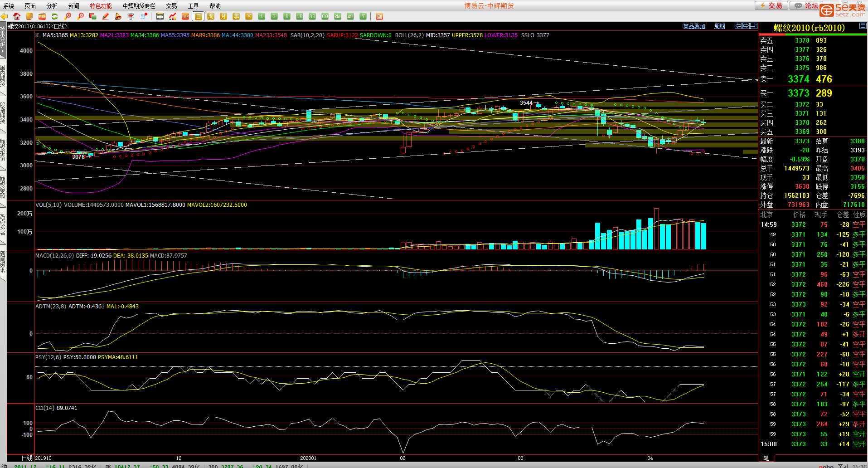Zoom out with magnifier minus icon
This screenshot has width=868, height=468.
coord(80,16)
